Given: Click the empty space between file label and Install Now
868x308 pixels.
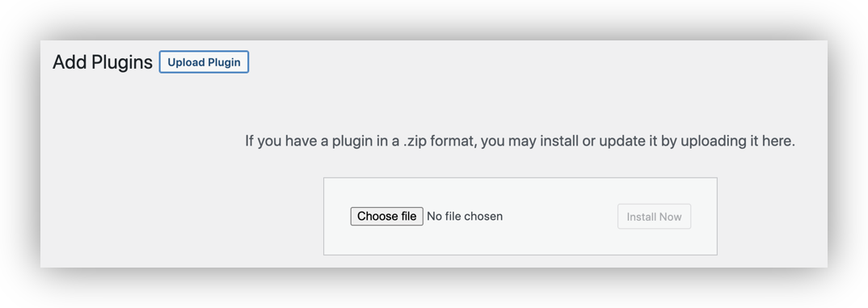Looking at the screenshot, I should click(x=559, y=216).
